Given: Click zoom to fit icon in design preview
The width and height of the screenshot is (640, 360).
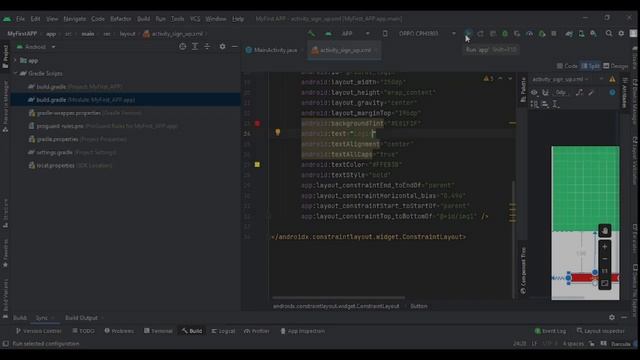Looking at the screenshot, I should pyautogui.click(x=604, y=283).
